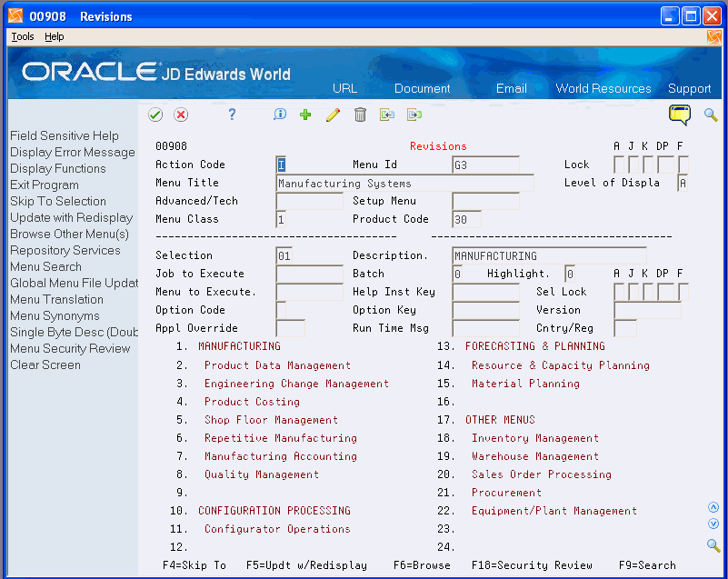This screenshot has height=579, width=728.
Task: Click the Level of Display field
Action: (683, 183)
